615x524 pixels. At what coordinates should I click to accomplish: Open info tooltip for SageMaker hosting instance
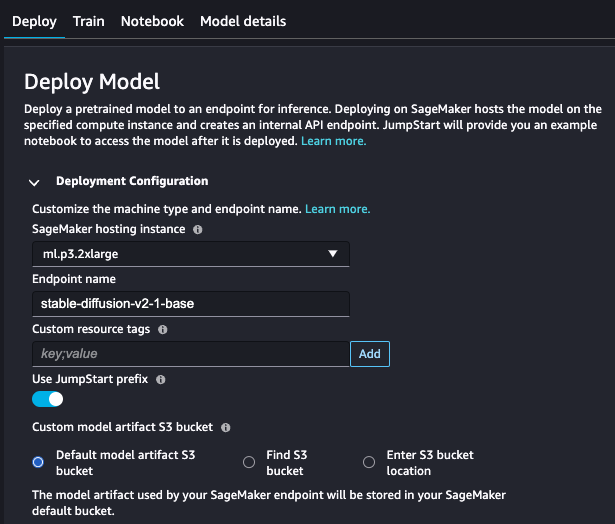pos(198,229)
